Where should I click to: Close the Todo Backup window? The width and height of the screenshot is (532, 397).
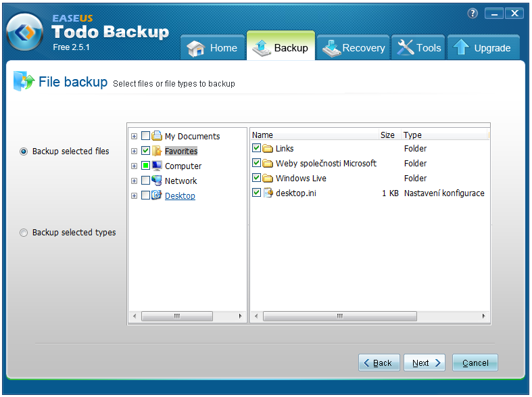(x=514, y=14)
